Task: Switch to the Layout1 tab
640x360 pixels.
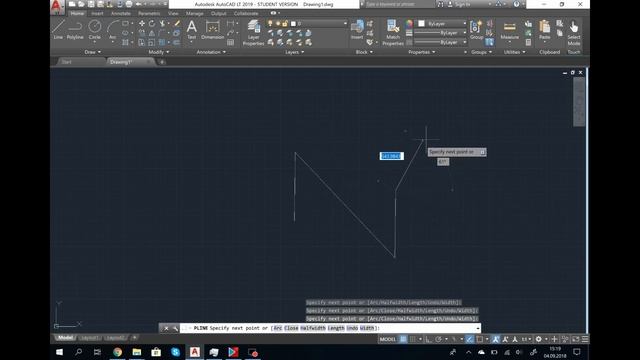Action: tap(89, 338)
